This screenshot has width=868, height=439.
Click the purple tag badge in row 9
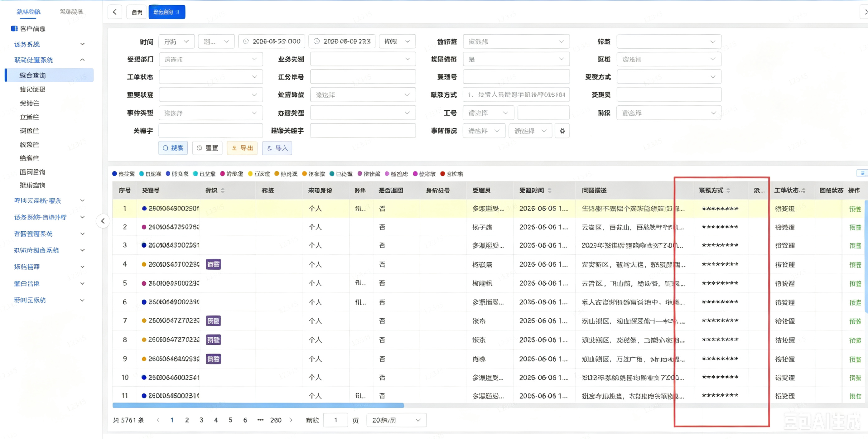point(213,359)
